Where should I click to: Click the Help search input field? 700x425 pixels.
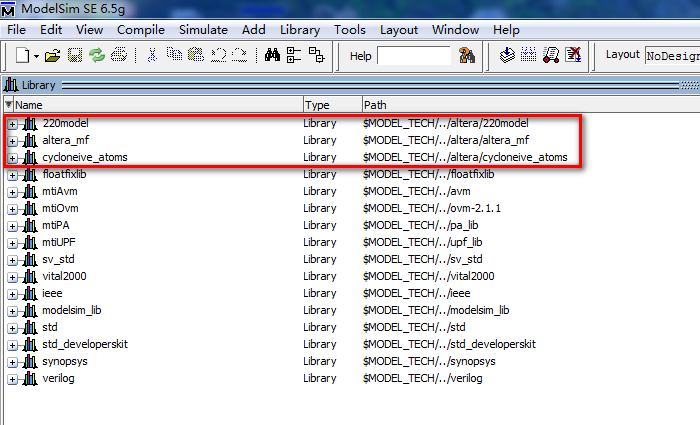[413, 56]
